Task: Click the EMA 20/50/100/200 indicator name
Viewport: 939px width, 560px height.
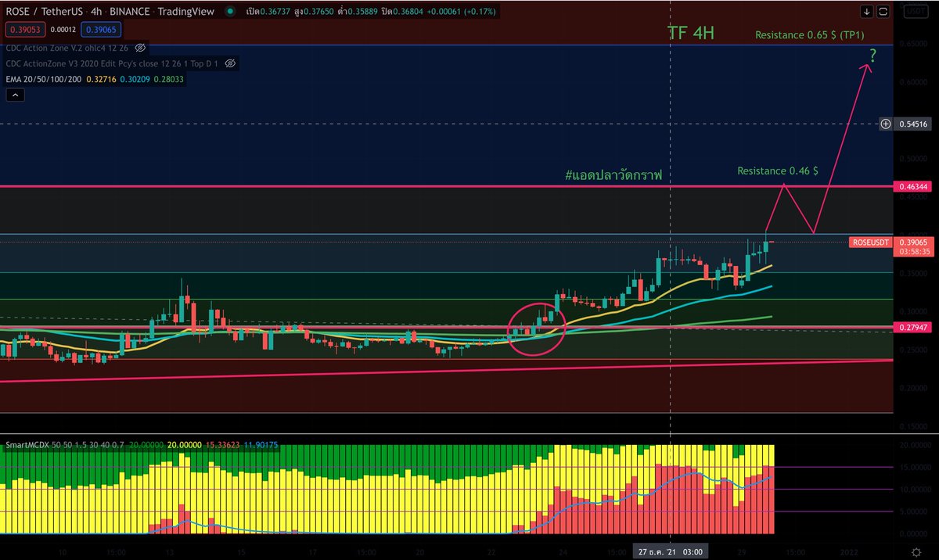Action: point(45,79)
